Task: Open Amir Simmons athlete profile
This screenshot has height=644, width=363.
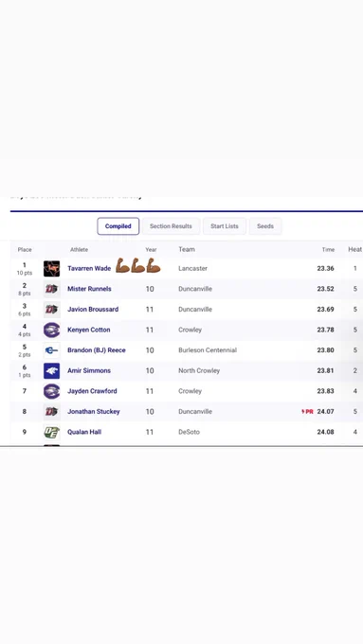Action: (89, 370)
